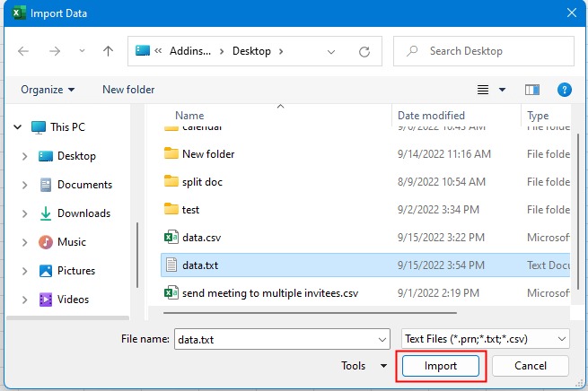Screen dimensions: 588x391
Task: Go up one folder level
Action: (108, 51)
